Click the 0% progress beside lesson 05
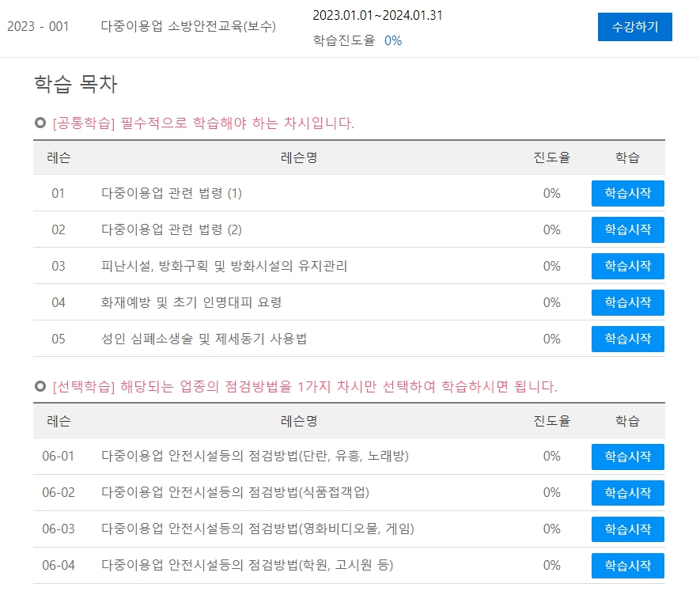This screenshot has height=599, width=700. point(551,339)
